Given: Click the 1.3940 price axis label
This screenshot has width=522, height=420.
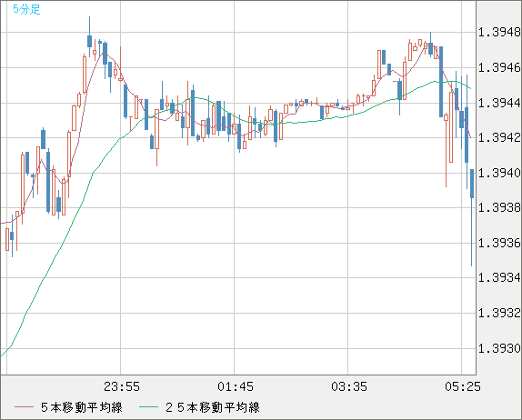Looking at the screenshot, I should pyautogui.click(x=499, y=173).
